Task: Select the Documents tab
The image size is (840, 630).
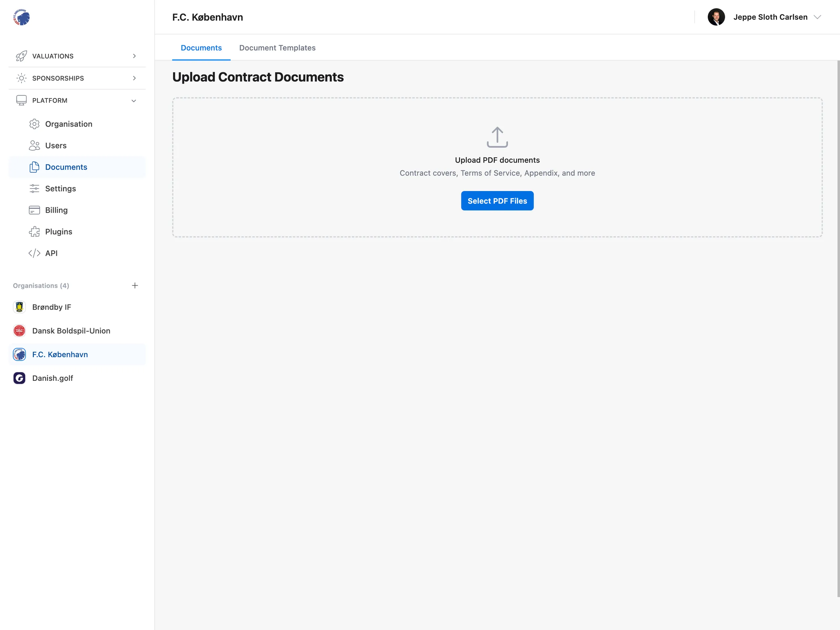Action: [201, 48]
